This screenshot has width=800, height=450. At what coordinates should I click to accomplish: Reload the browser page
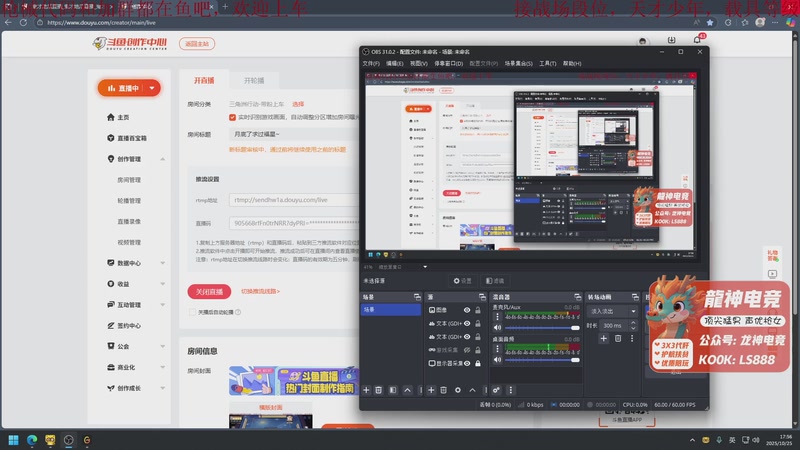tap(23, 22)
